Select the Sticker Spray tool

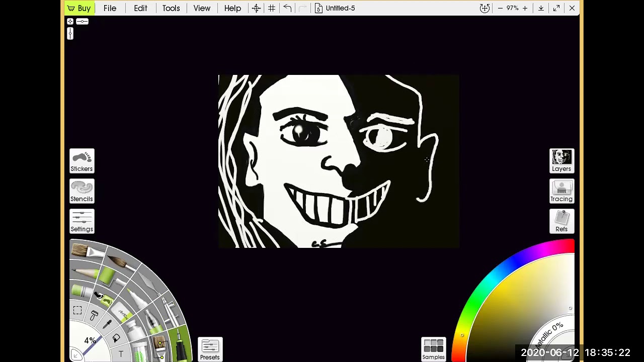pos(104,298)
